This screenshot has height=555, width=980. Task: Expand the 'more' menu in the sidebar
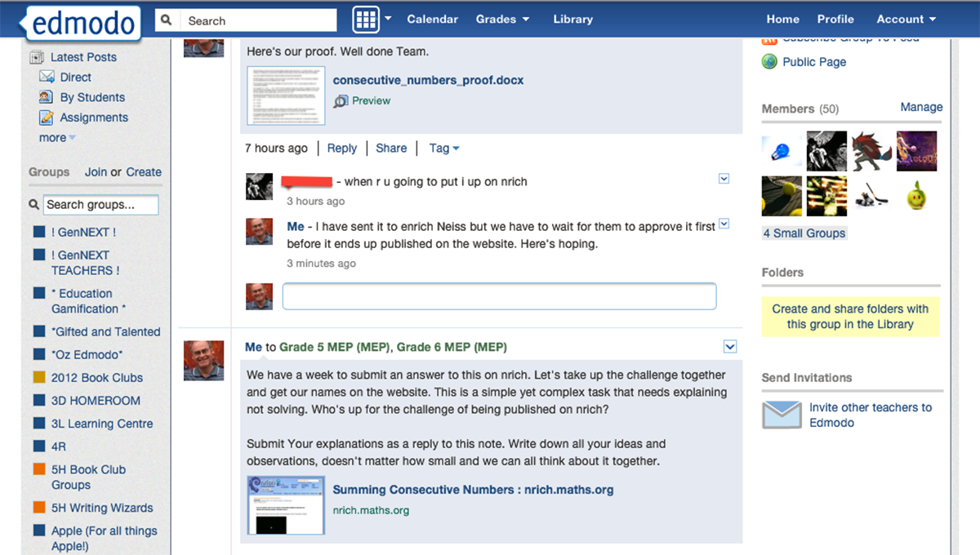tap(51, 137)
